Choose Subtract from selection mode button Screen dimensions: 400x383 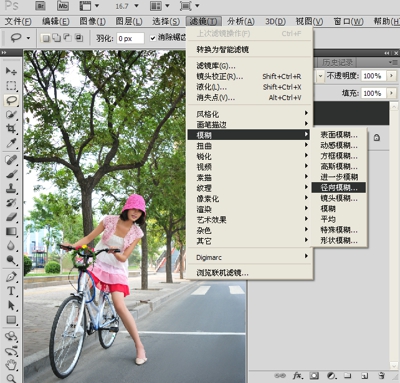tap(68, 38)
